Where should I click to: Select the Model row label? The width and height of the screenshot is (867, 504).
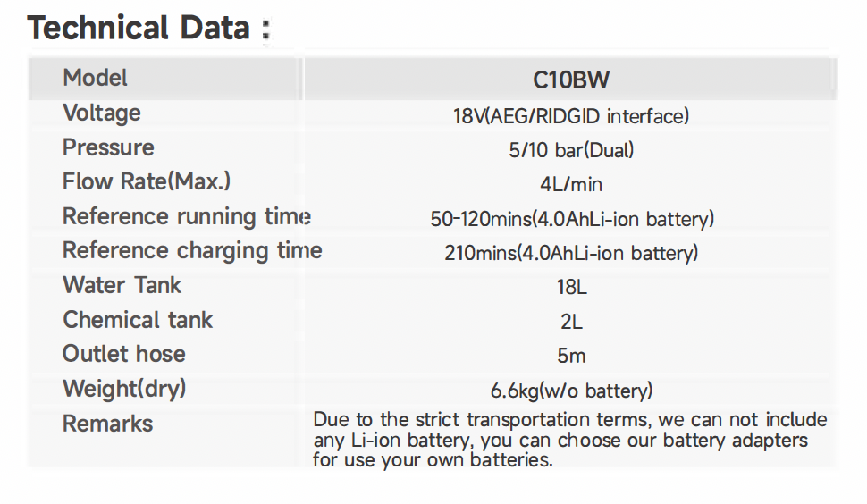pos(95,78)
